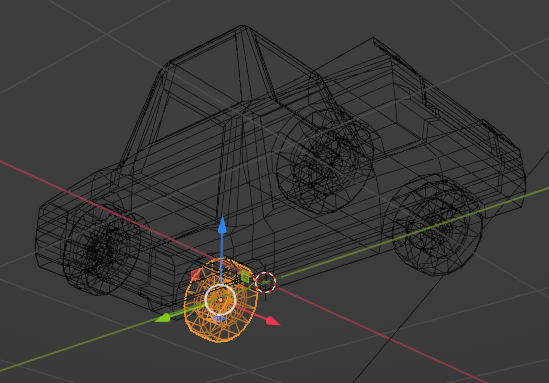Click the red X-axis gizmo arrow
Image resolution: width=549 pixels, height=383 pixels.
coord(272,321)
